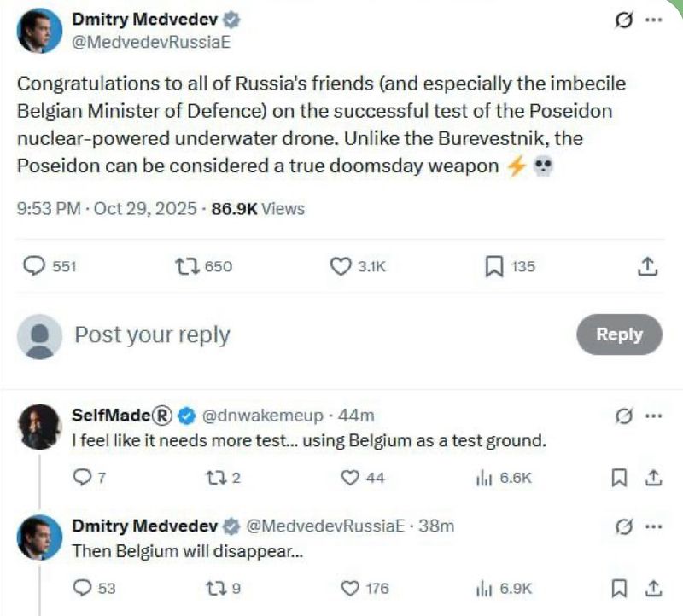This screenshot has height=616, width=683.
Task: Click the Post your reply field
Action: 150,334
